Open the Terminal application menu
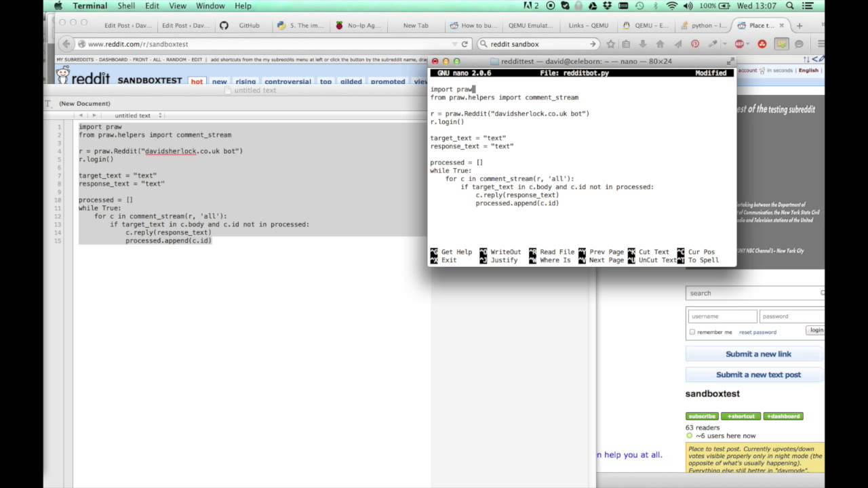The width and height of the screenshot is (868, 488). (90, 5)
